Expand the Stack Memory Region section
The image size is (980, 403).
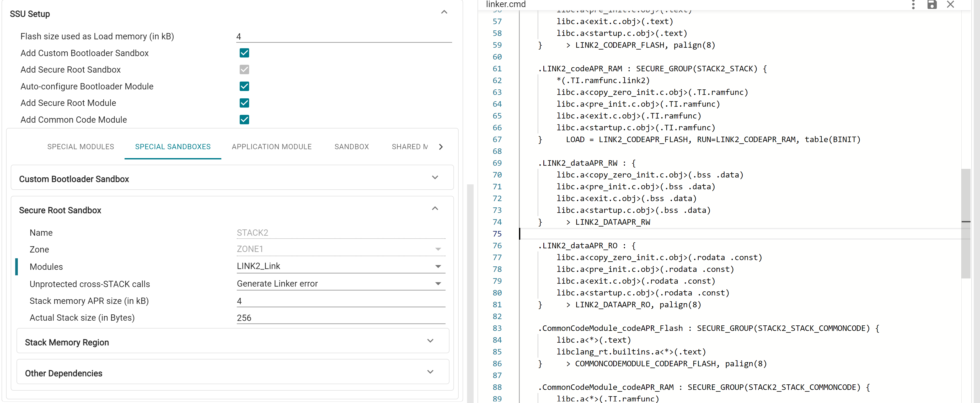coord(430,341)
